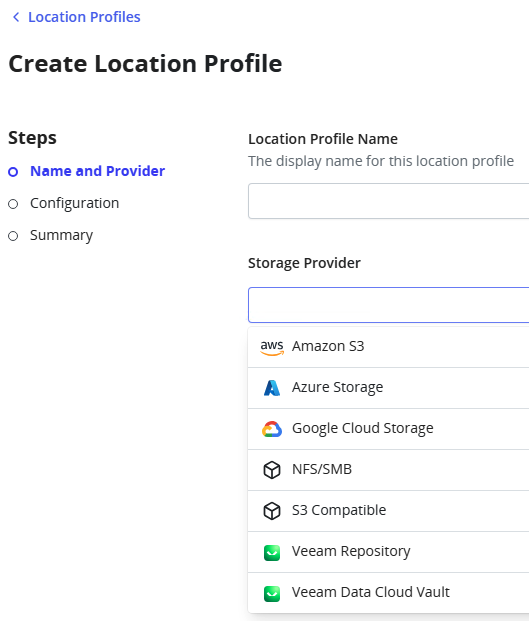The image size is (529, 621).
Task: Select the Name and Provider step circle
Action: (x=13, y=172)
